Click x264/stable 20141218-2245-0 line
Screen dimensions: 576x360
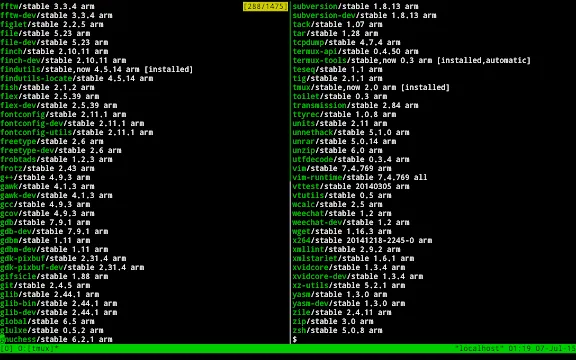coord(362,240)
